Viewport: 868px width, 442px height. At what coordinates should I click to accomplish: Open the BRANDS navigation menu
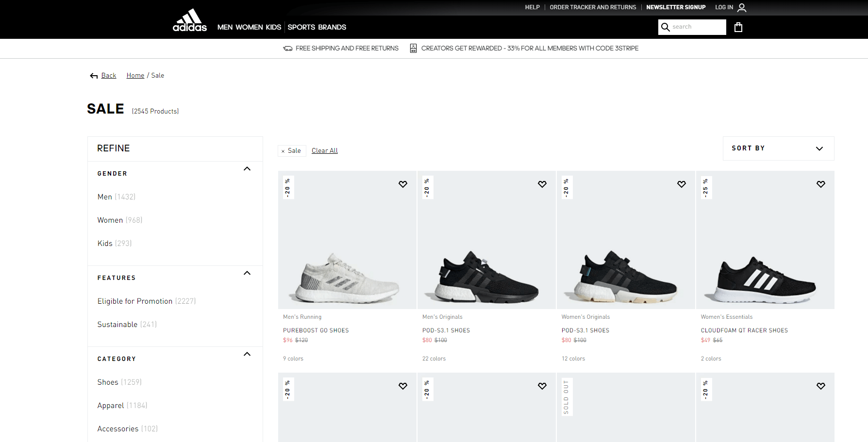point(332,27)
